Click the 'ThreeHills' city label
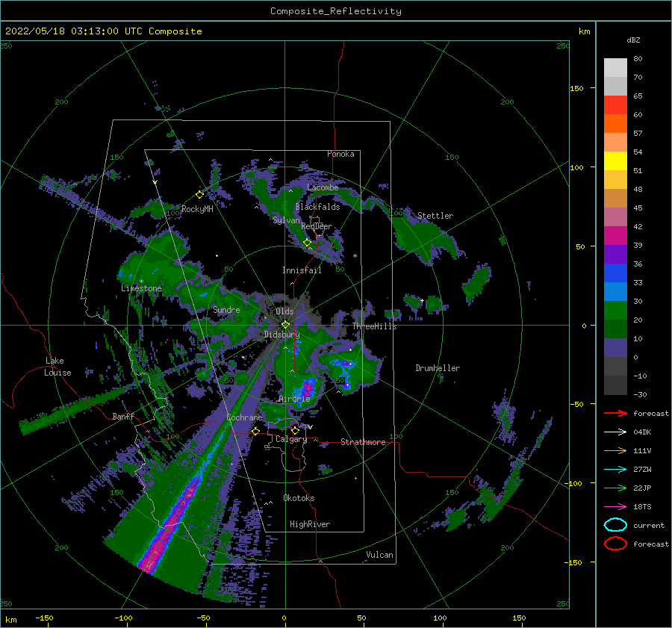Image resolution: width=672 pixels, height=628 pixels. pyautogui.click(x=374, y=326)
